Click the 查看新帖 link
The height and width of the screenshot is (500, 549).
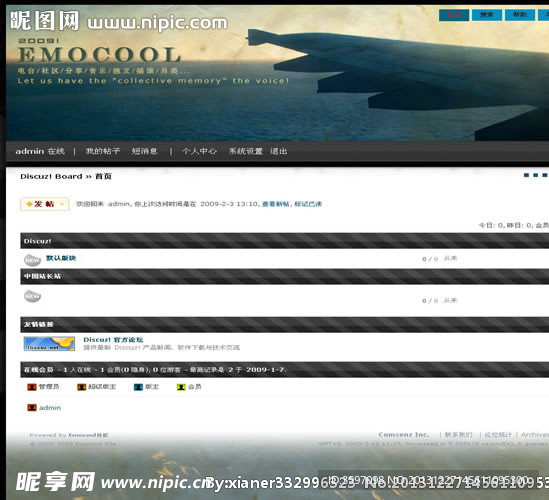(276, 204)
